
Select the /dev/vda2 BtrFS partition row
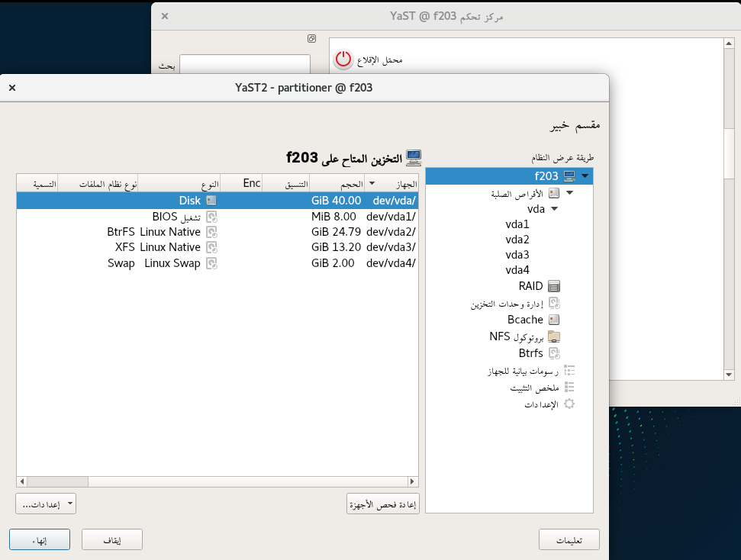(x=217, y=231)
